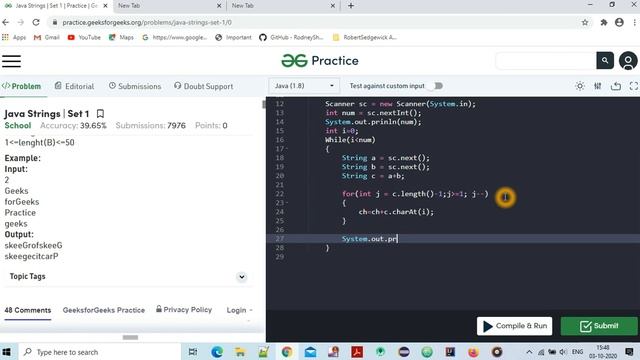Open the Apps bookmark shortcut
640x360 pixels.
[x=14, y=37]
